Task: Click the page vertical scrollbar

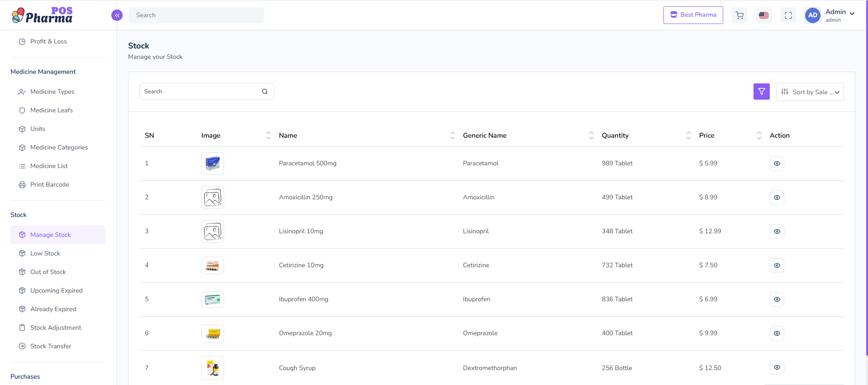Action: click(x=866, y=181)
